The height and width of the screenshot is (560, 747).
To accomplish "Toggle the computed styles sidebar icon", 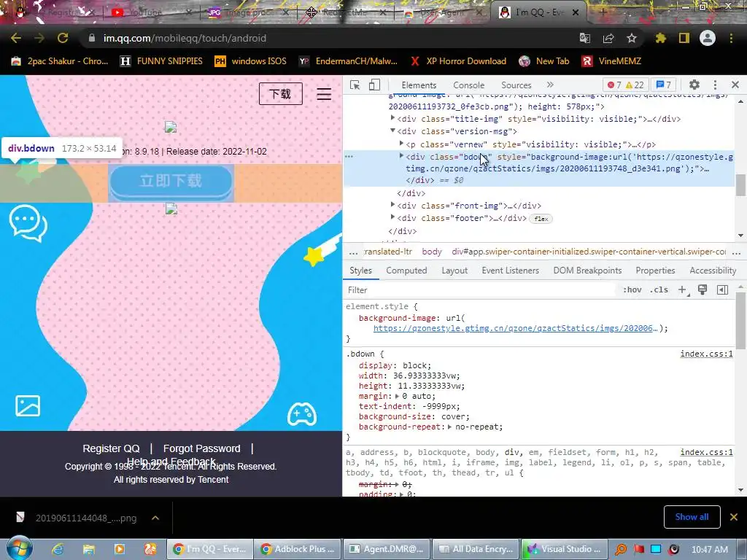I will [722, 289].
